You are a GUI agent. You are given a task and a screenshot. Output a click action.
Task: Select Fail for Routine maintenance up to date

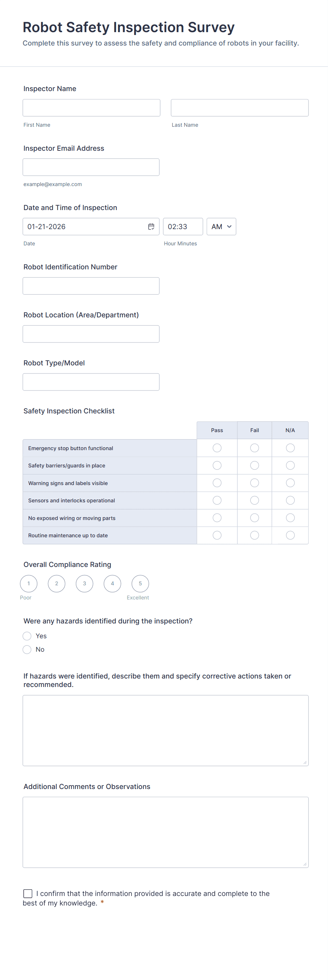[x=255, y=536]
